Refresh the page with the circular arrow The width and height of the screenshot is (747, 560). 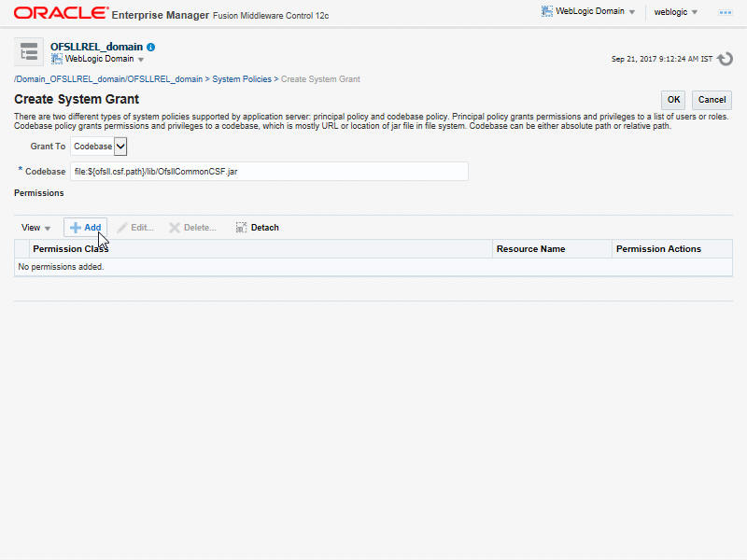pyautogui.click(x=726, y=59)
